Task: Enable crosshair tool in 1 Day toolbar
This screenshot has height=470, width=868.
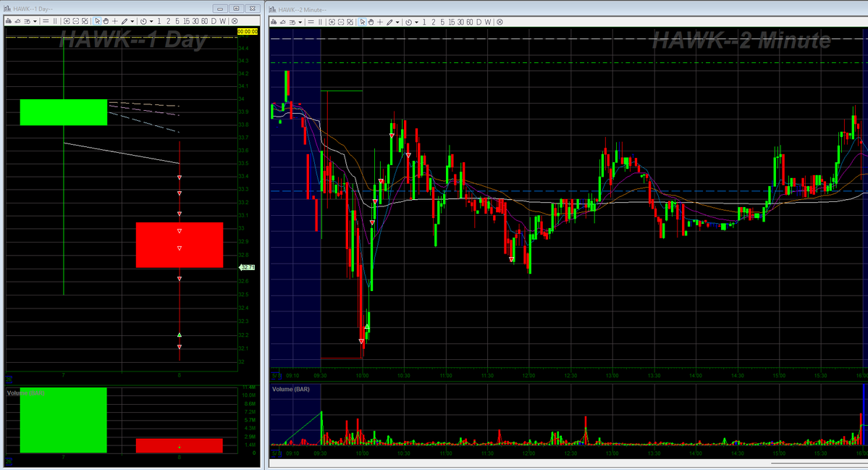Action: [114, 21]
